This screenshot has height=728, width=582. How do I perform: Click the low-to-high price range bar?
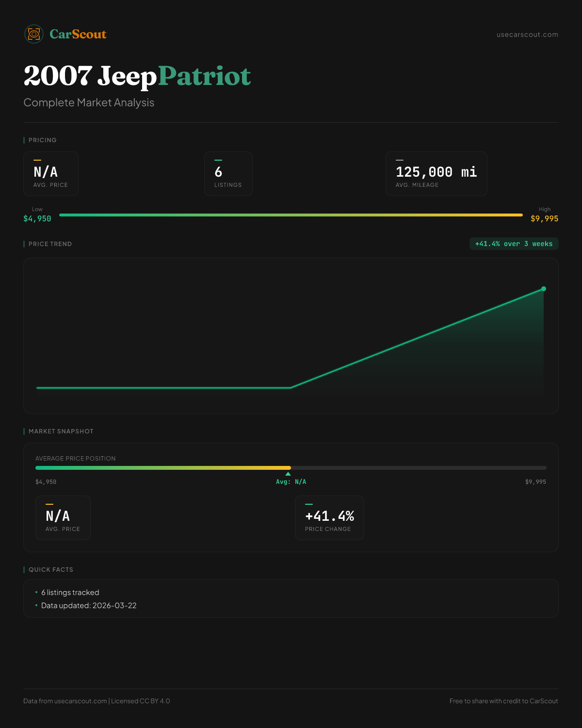click(x=291, y=215)
